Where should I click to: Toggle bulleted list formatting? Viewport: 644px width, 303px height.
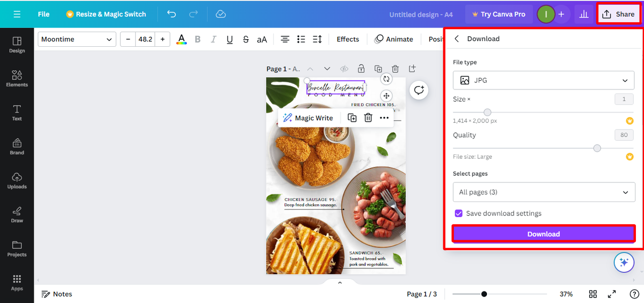[301, 39]
